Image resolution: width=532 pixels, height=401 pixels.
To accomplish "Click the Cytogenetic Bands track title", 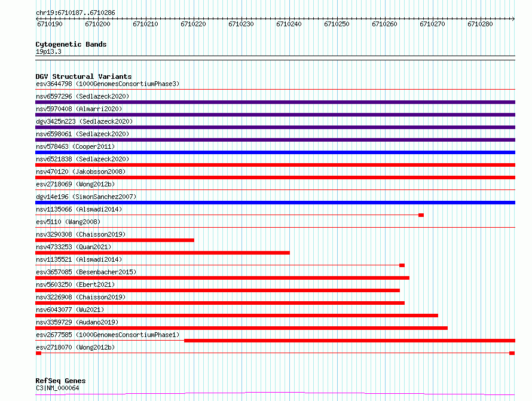I will coord(71,44).
